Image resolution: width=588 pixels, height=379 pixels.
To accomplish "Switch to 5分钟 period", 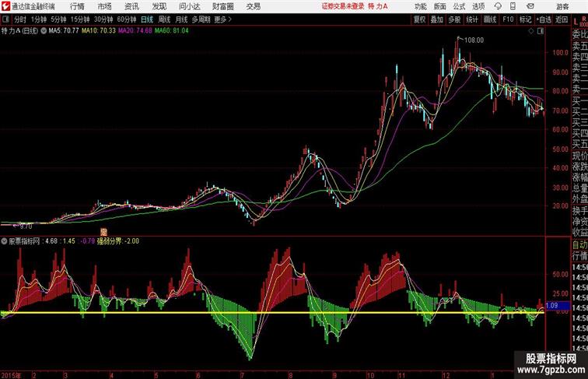I will (x=58, y=19).
